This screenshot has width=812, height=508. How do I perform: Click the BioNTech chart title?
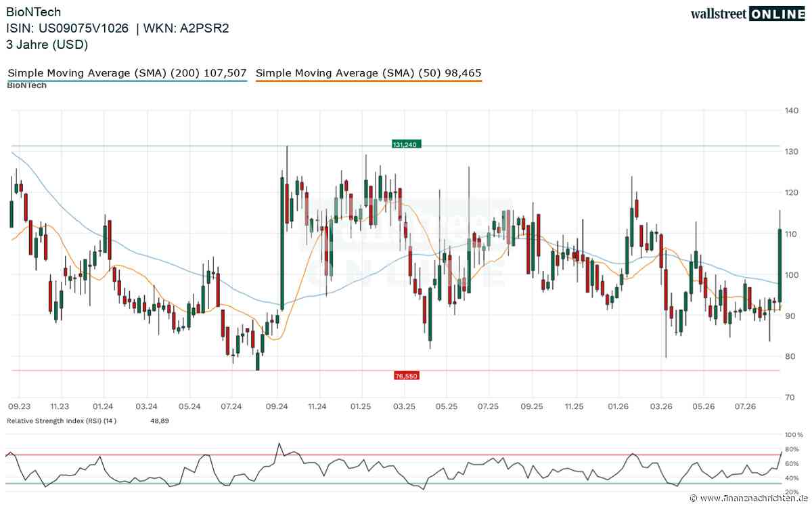coord(34,12)
